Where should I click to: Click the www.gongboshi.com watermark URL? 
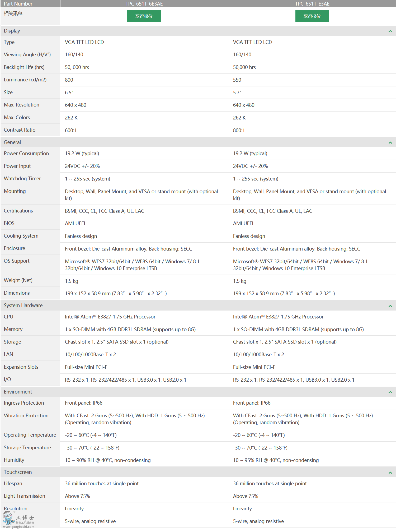click(18, 527)
